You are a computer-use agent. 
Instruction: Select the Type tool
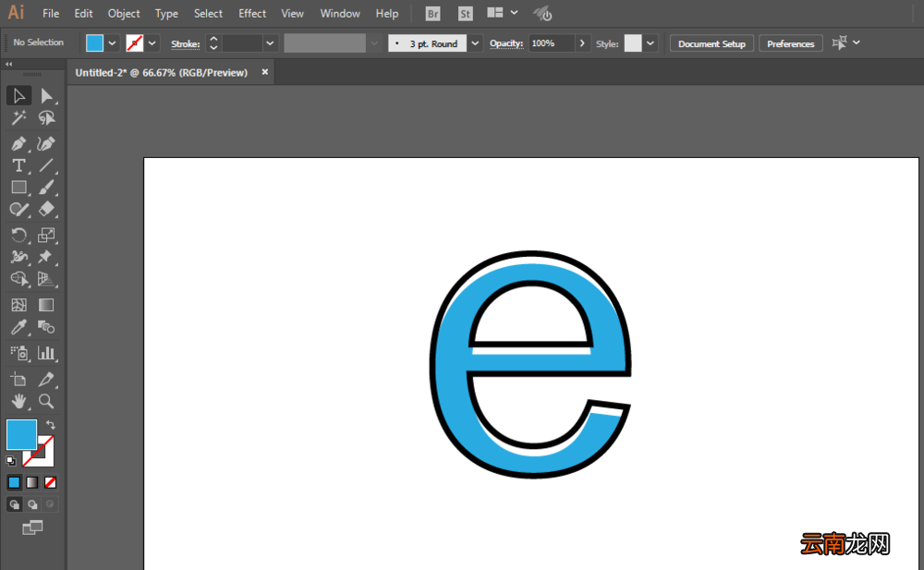[x=18, y=165]
